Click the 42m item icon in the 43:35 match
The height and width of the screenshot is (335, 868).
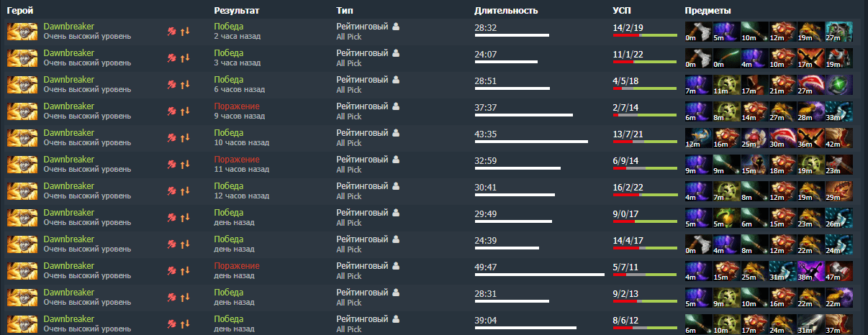(x=839, y=138)
